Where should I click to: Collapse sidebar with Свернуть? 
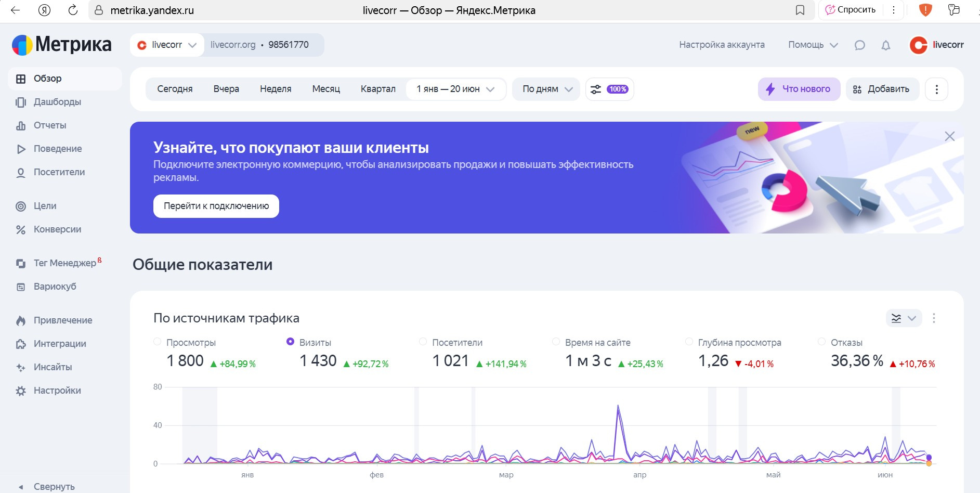[x=47, y=487]
